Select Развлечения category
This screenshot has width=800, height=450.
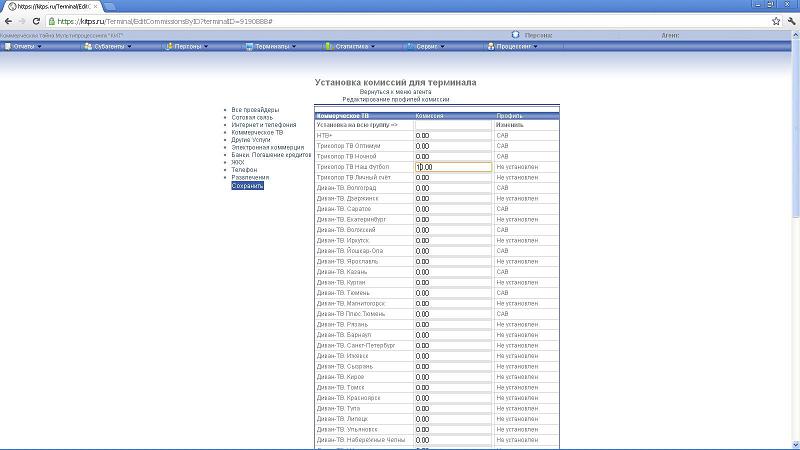pyautogui.click(x=250, y=178)
